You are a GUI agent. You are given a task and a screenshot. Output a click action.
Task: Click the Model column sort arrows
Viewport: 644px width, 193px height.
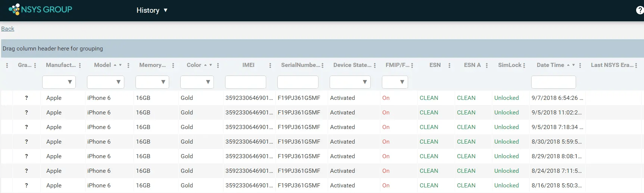[118, 65]
